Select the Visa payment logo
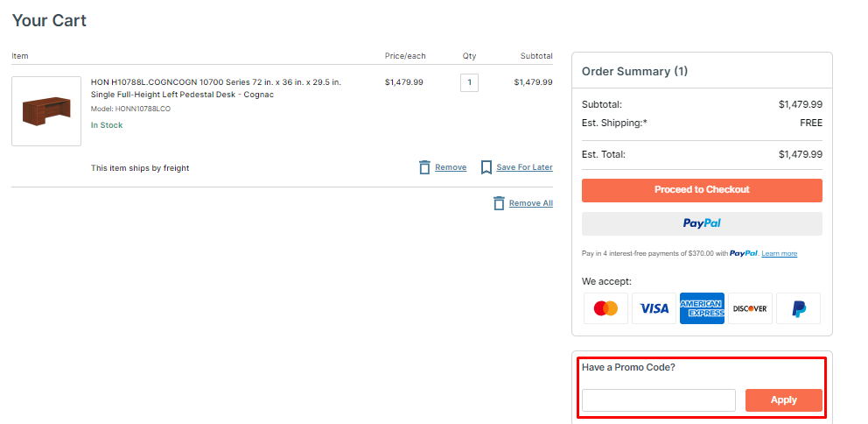Screen dimensions: 868x424 [654, 308]
